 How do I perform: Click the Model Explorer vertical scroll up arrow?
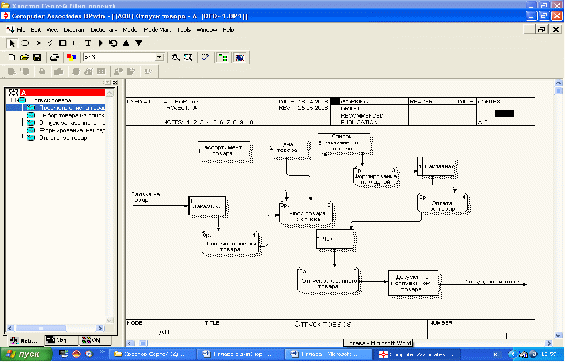click(110, 93)
